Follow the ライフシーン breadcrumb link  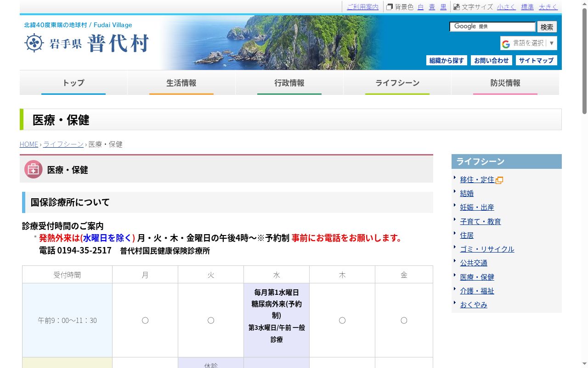(63, 144)
